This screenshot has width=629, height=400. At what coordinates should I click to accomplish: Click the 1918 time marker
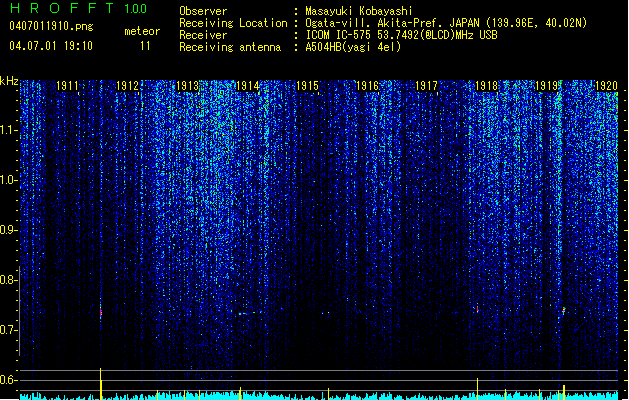[x=486, y=86]
